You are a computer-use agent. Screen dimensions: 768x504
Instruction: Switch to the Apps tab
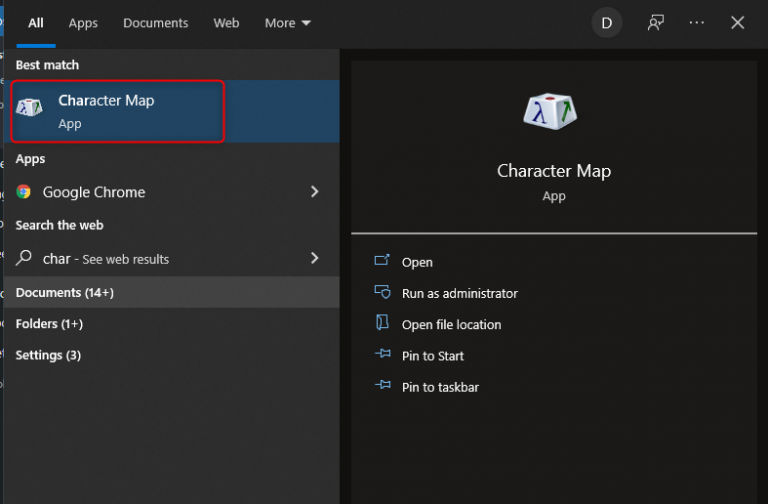(84, 23)
